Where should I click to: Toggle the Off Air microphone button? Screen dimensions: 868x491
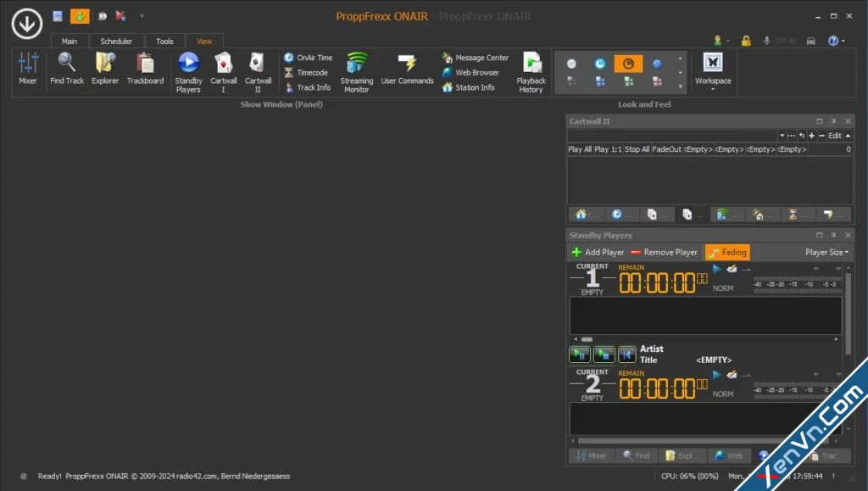pos(780,41)
